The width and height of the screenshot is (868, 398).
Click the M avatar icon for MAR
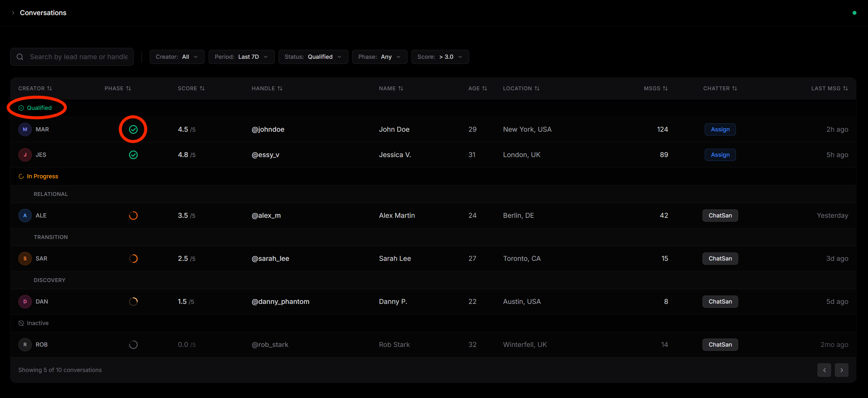coord(25,129)
